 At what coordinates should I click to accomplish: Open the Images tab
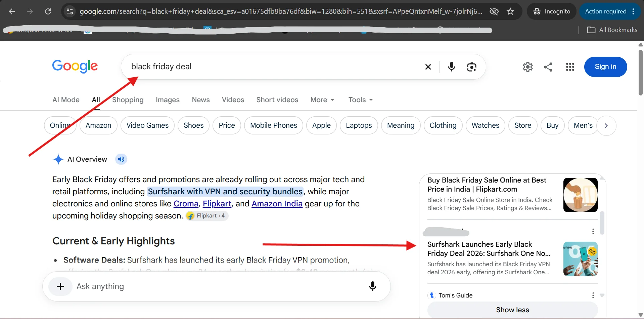point(168,100)
